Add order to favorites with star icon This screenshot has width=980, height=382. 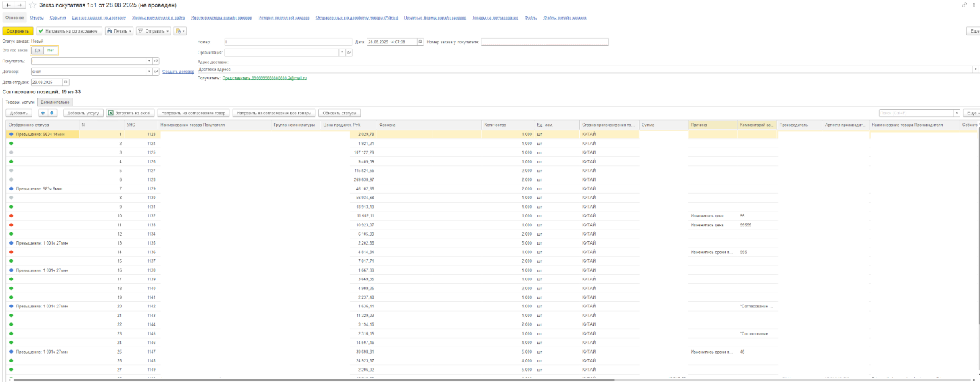32,5
